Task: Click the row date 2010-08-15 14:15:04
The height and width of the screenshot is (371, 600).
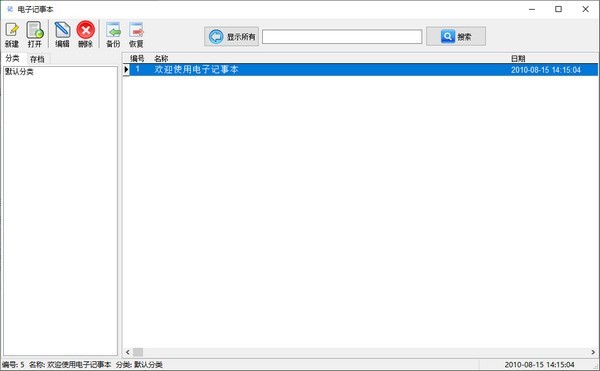Action: [546, 70]
